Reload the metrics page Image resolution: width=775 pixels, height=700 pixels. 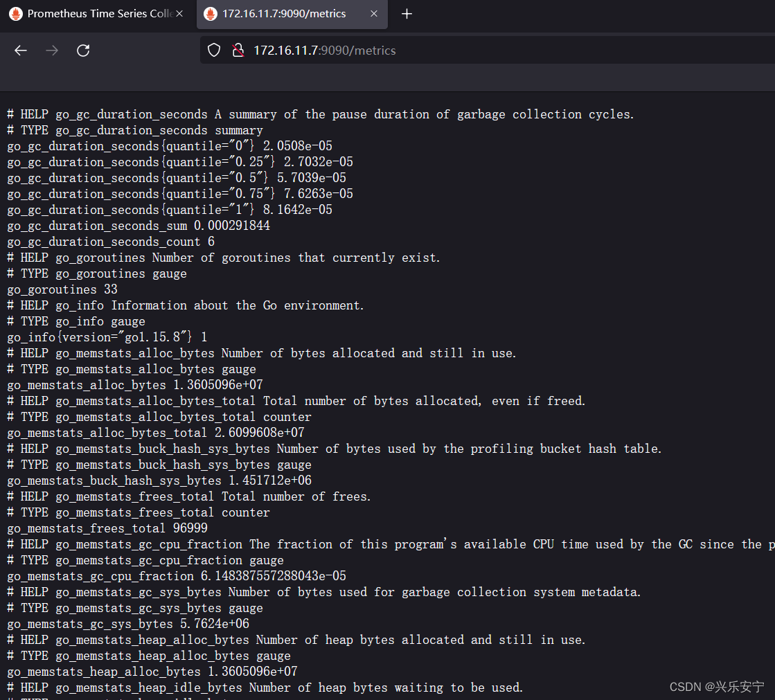(x=83, y=51)
